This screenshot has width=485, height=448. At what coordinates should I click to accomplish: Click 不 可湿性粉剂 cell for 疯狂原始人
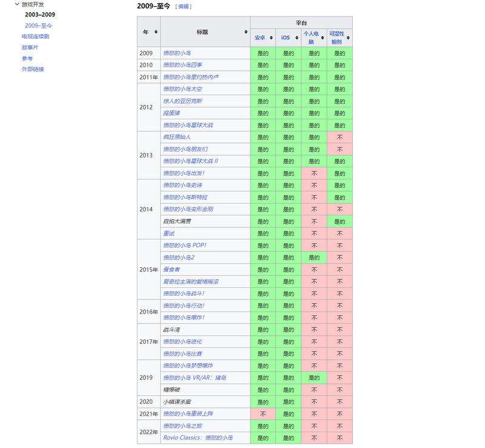(339, 137)
